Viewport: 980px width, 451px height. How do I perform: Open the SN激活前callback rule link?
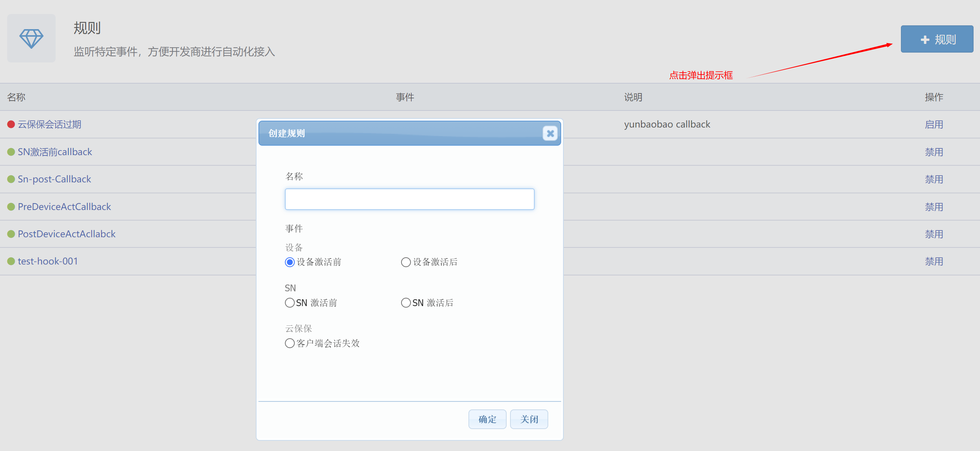[55, 152]
